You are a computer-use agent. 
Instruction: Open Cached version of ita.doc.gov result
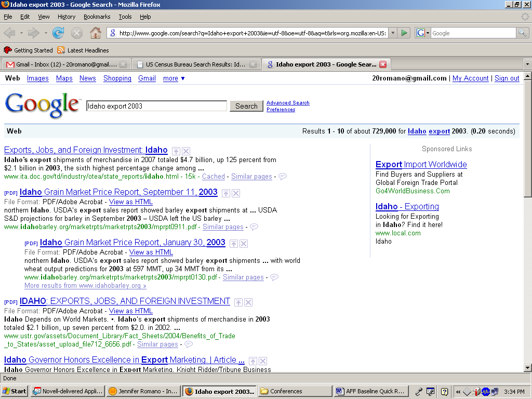pyautogui.click(x=214, y=177)
